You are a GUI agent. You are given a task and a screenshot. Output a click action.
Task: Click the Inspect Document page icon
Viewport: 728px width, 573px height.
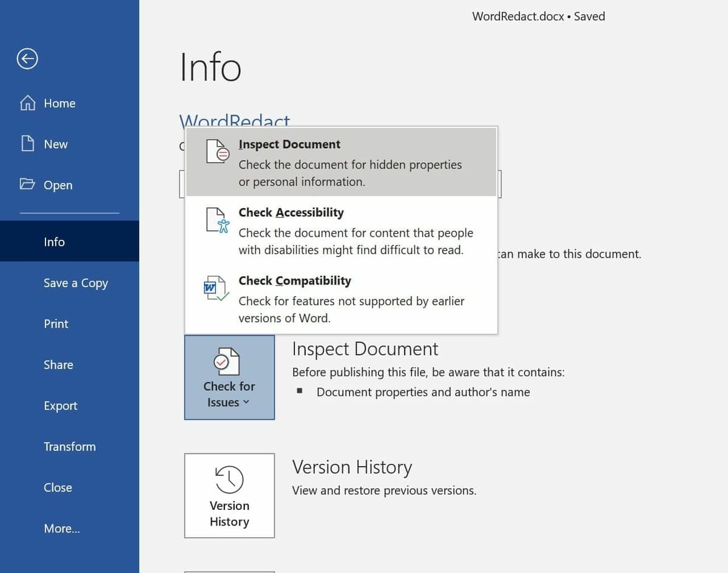[217, 151]
